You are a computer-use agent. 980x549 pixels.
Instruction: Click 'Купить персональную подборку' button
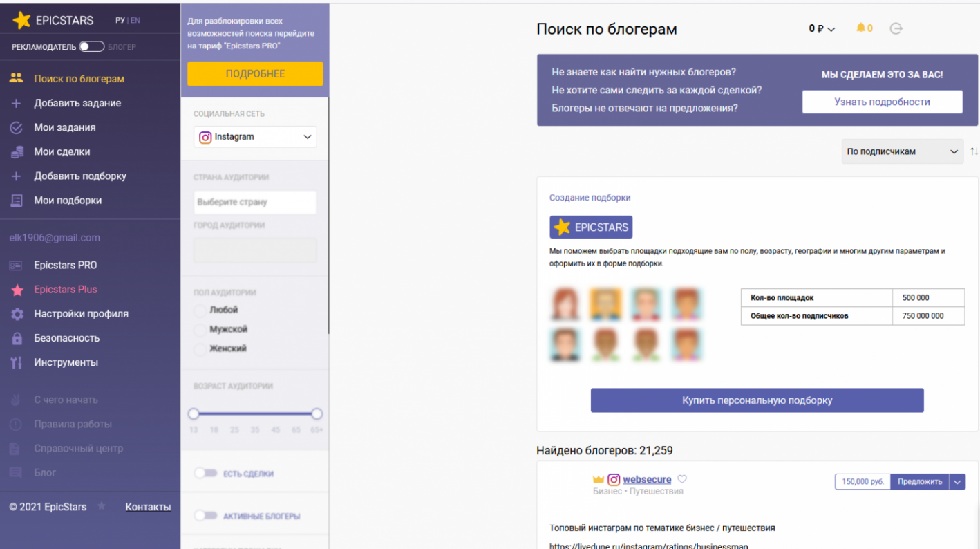(x=757, y=400)
